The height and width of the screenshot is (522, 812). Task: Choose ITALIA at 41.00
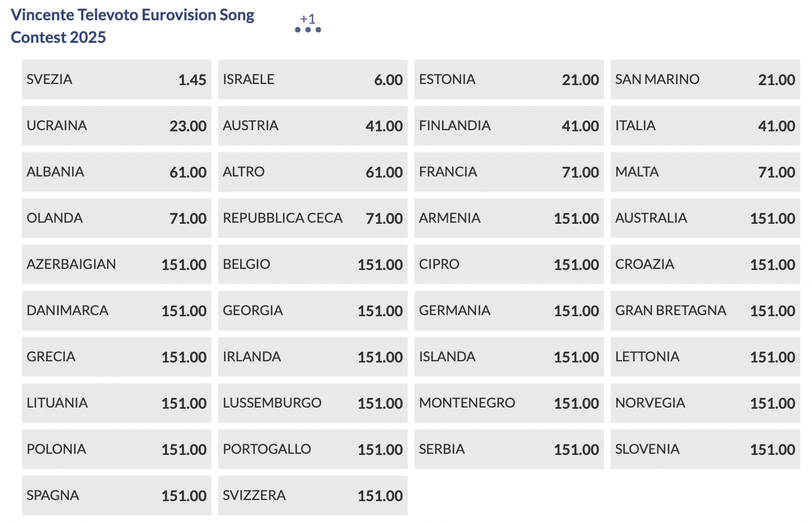pyautogui.click(x=705, y=126)
